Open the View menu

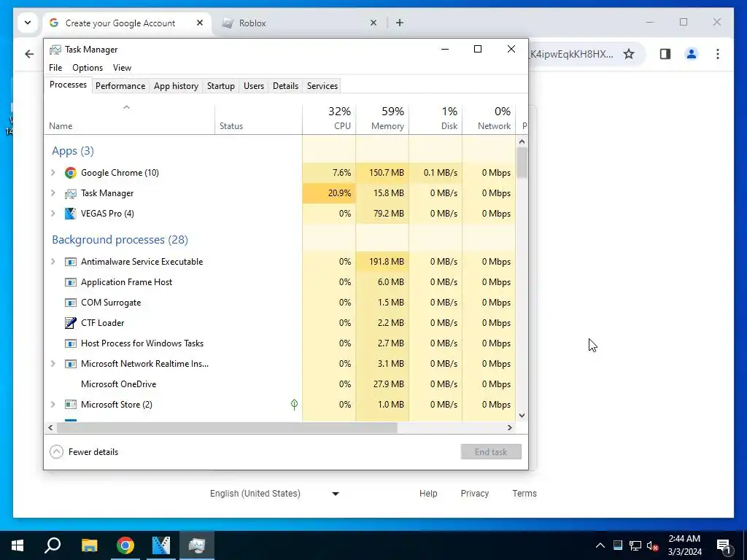122,68
